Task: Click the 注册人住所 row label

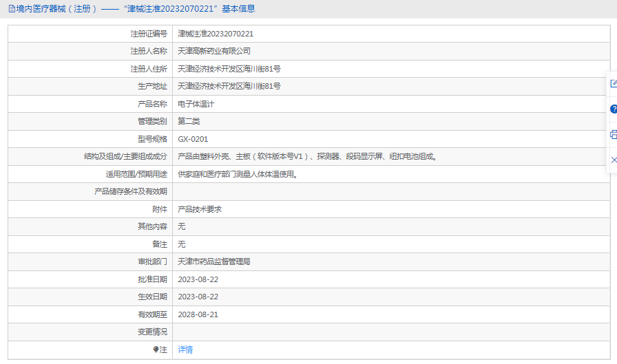Action: 149,69
